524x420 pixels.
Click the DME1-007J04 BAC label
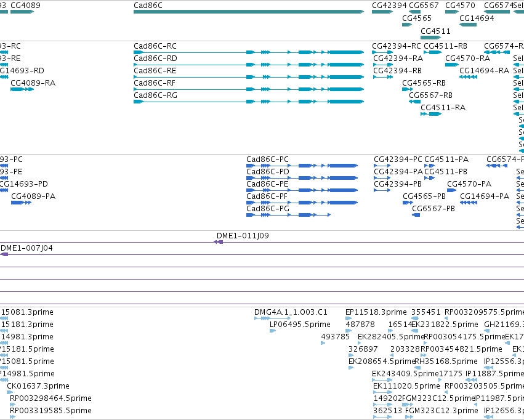click(26, 249)
